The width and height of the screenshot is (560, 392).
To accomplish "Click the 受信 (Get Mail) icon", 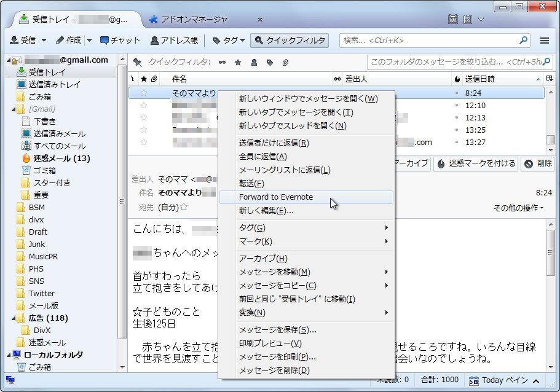I will point(15,41).
